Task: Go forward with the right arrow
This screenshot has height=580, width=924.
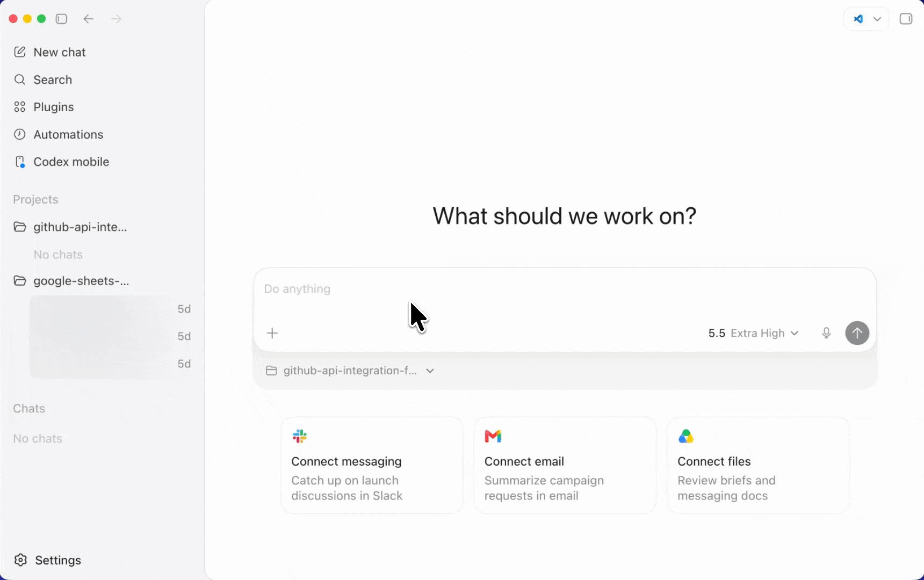Action: tap(116, 19)
